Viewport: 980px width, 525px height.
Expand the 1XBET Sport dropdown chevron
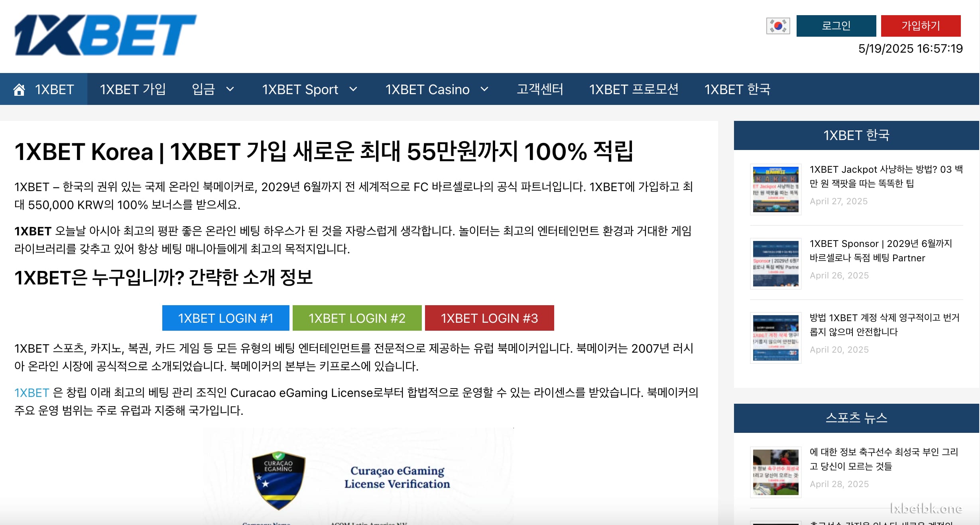(x=353, y=89)
